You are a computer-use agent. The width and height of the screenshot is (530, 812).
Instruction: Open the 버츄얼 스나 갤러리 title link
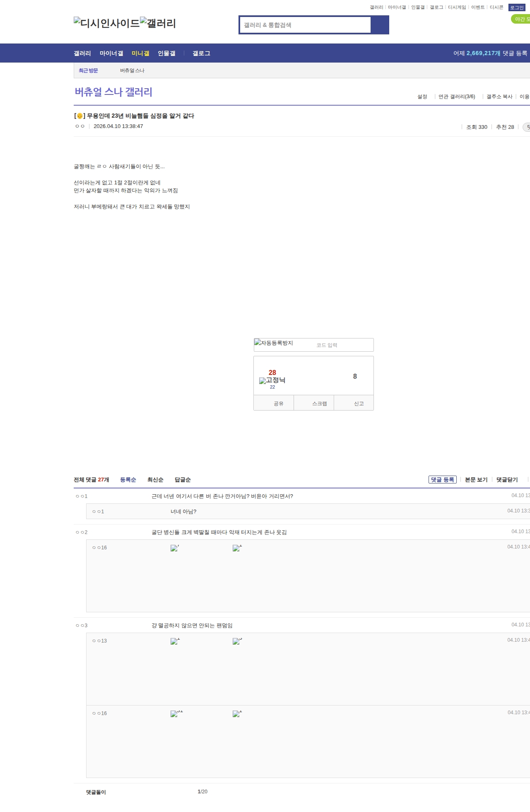113,92
